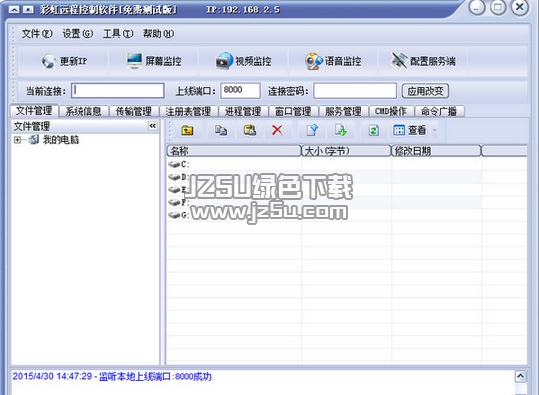The width and height of the screenshot is (539, 395).
Task: Click the up-folder icon in file toolbar
Action: coord(187,130)
